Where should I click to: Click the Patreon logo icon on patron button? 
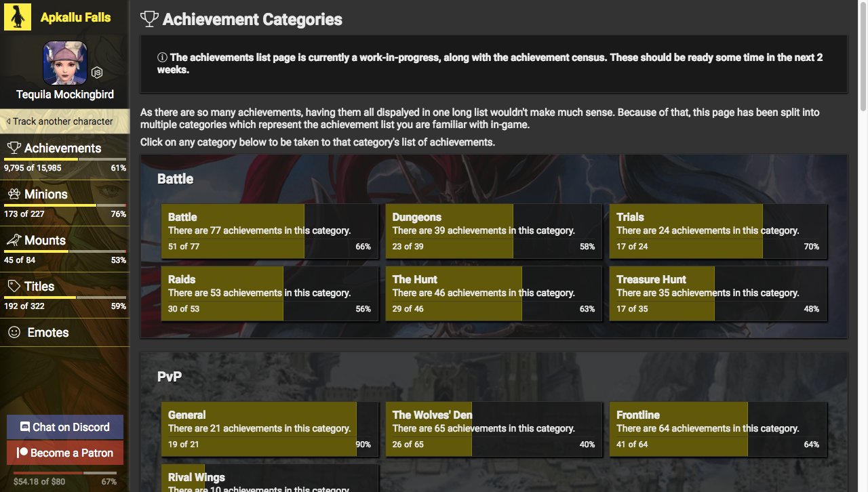pos(22,453)
